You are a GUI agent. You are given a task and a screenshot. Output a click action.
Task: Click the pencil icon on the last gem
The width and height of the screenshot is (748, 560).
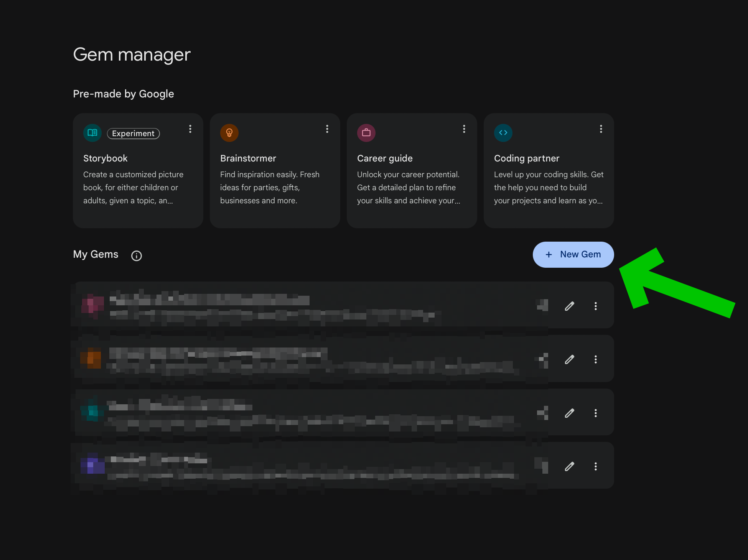[x=570, y=466]
